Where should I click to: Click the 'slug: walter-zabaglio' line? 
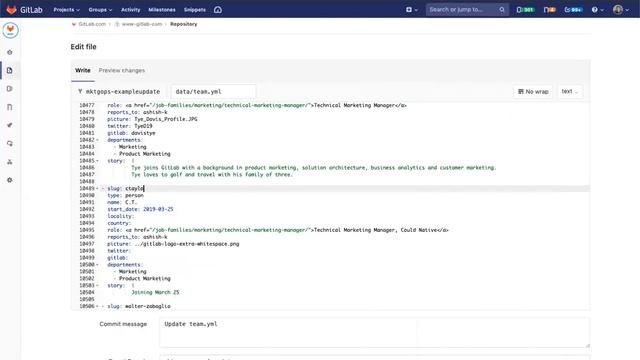[139, 306]
